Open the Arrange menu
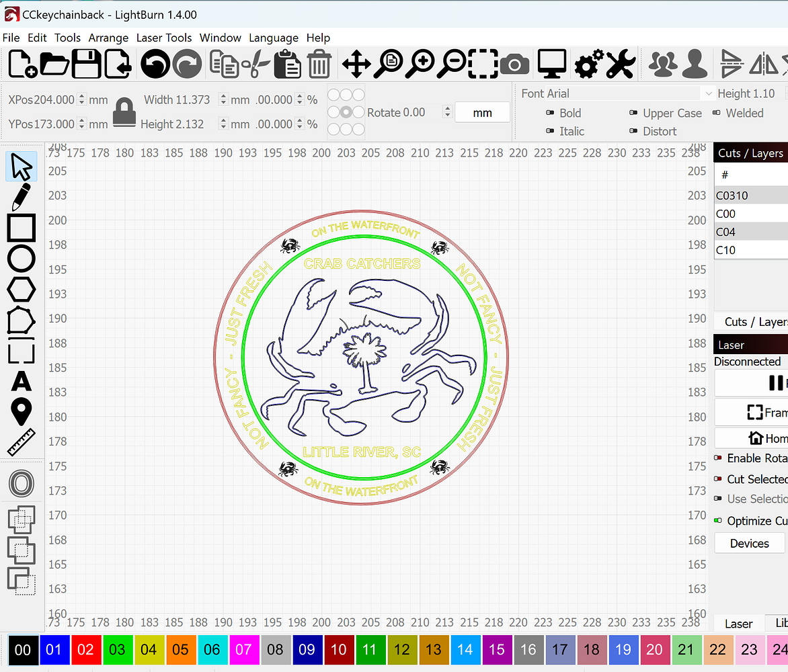 (x=108, y=38)
